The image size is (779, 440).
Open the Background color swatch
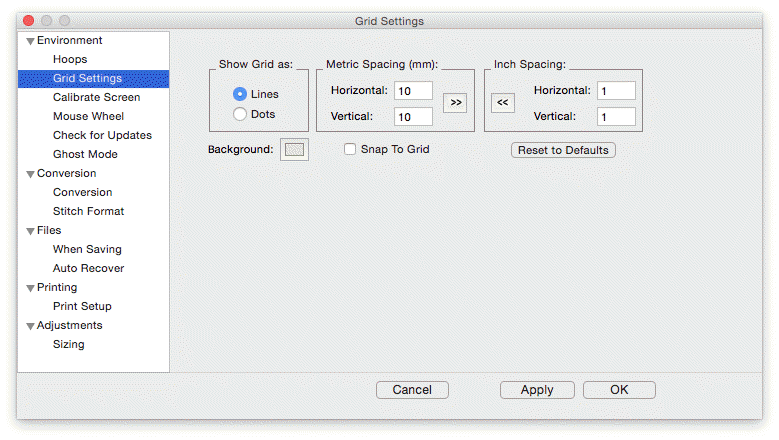click(x=294, y=150)
